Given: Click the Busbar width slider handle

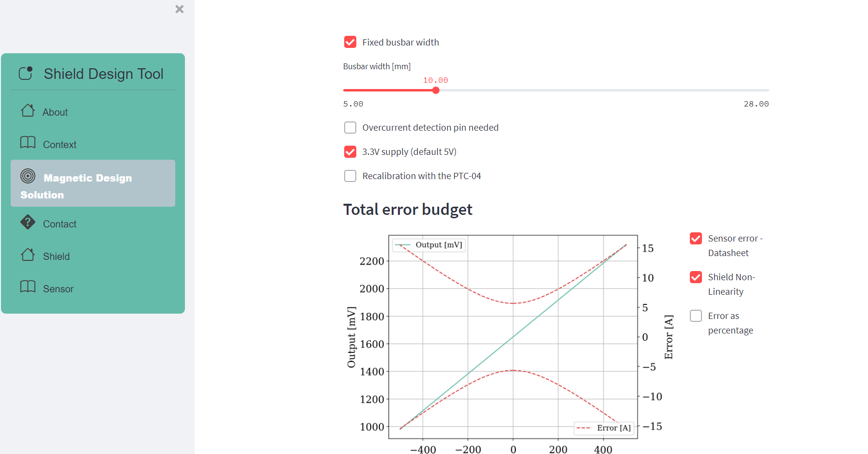Looking at the screenshot, I should coord(436,91).
